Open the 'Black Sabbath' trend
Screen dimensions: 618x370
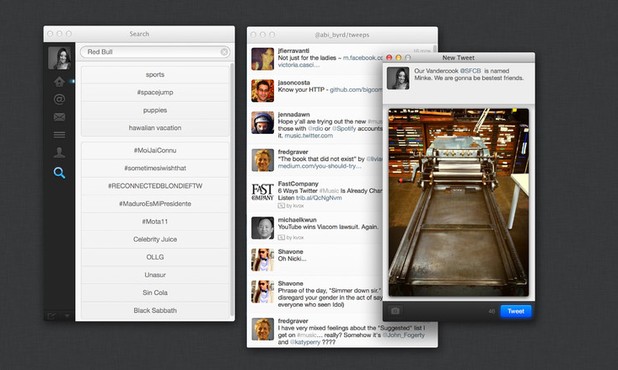tap(155, 310)
